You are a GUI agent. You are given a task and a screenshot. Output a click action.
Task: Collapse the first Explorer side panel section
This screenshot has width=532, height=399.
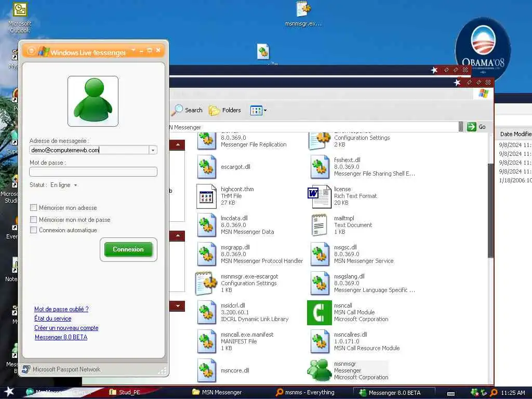(178, 145)
